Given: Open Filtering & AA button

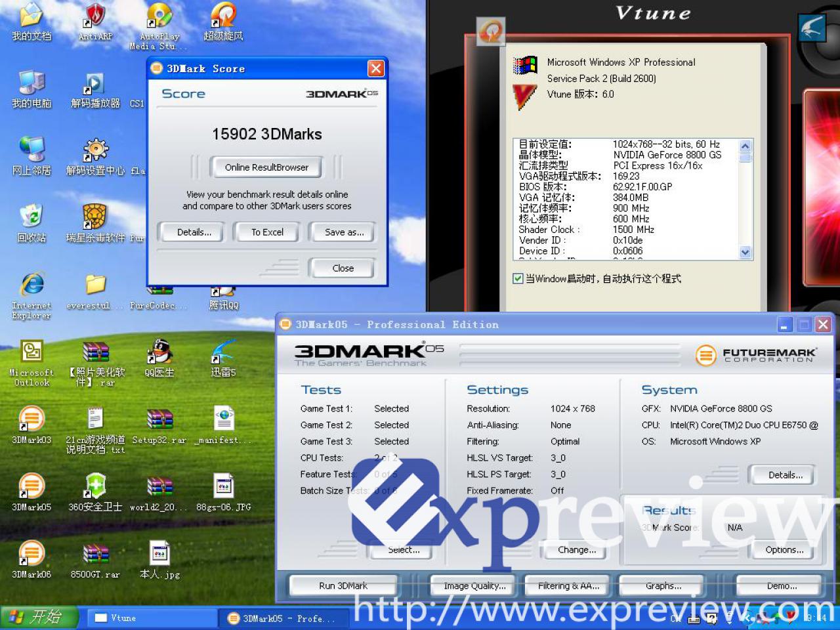Looking at the screenshot, I should coord(568,586).
